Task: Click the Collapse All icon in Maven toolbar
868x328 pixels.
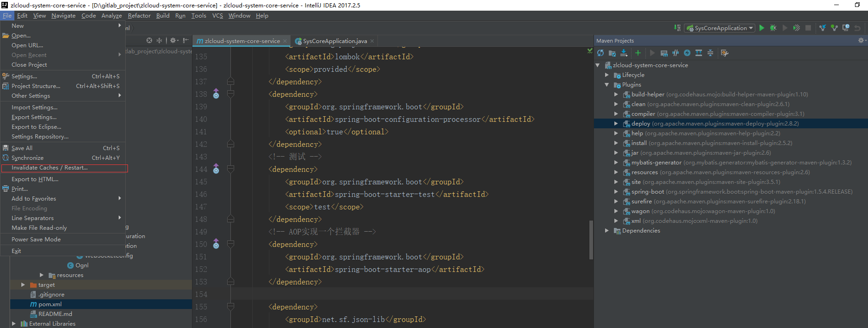Action: pyautogui.click(x=710, y=53)
